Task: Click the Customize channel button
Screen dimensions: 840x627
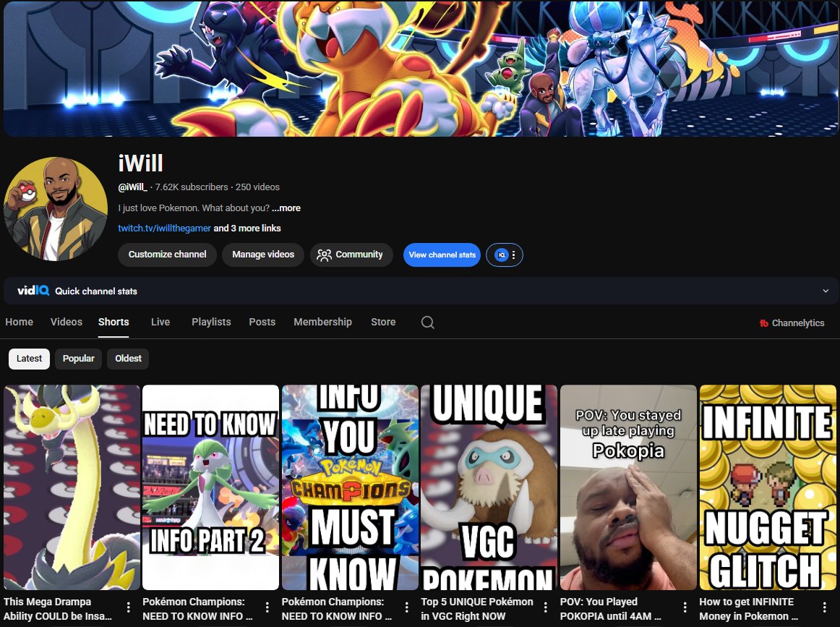Action: [x=167, y=255]
